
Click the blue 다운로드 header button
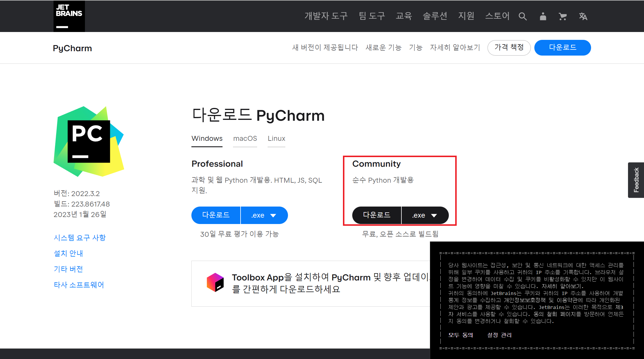coord(563,47)
